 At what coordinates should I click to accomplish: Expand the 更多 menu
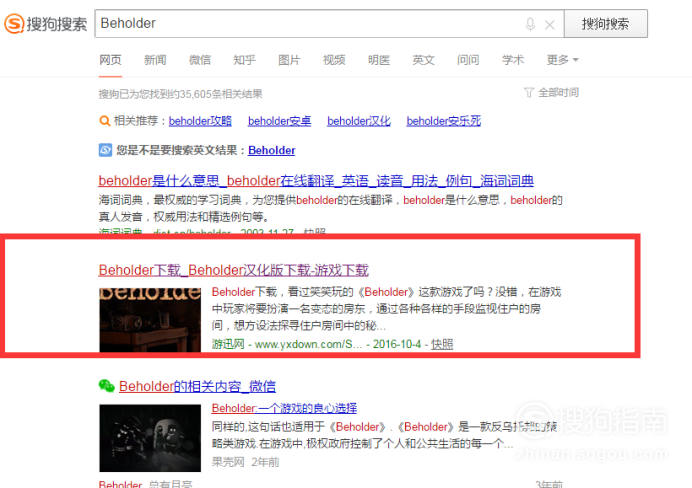562,60
